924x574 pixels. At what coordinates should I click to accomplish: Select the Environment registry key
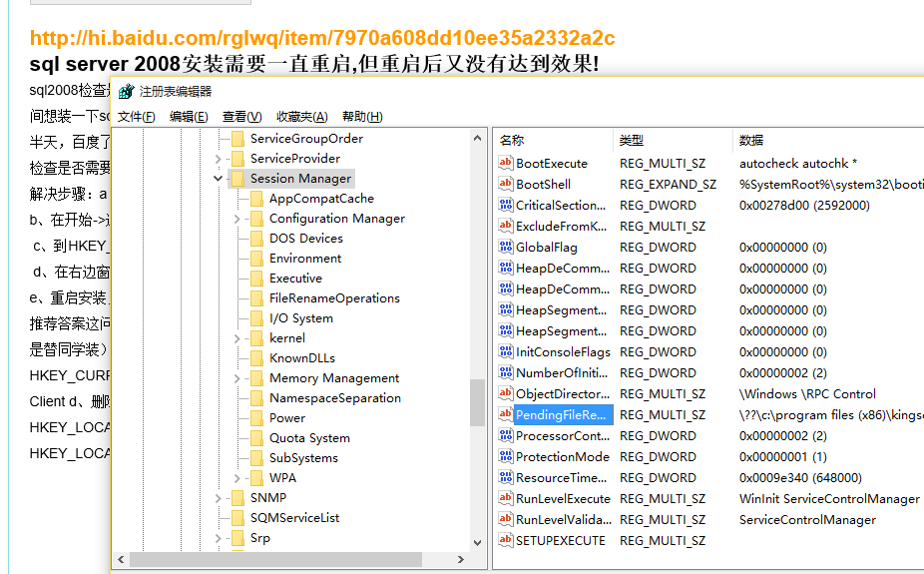(x=305, y=259)
